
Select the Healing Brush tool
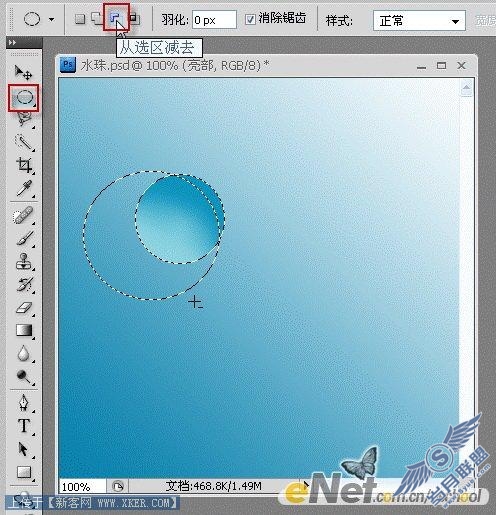(x=23, y=215)
